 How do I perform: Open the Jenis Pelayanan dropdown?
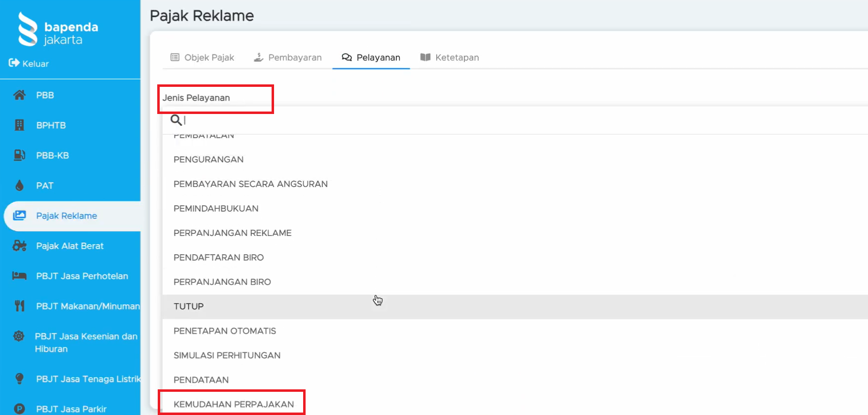pyautogui.click(x=215, y=98)
